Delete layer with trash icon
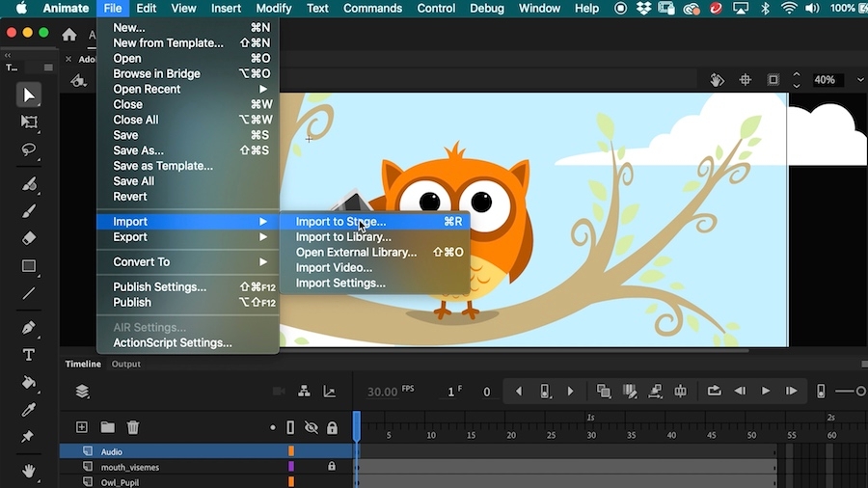 (x=133, y=427)
